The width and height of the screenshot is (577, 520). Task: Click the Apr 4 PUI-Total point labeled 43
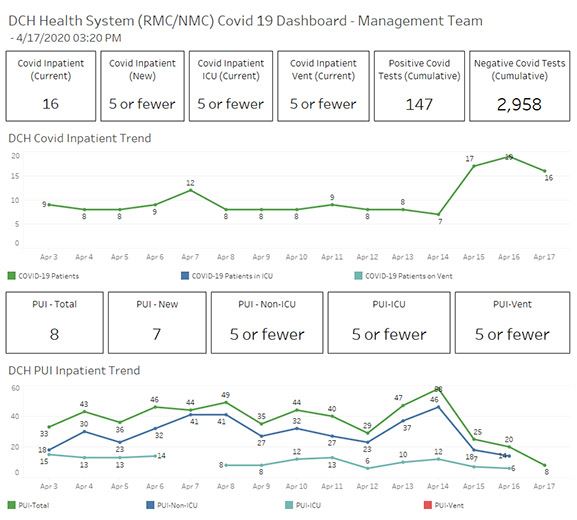tap(84, 411)
